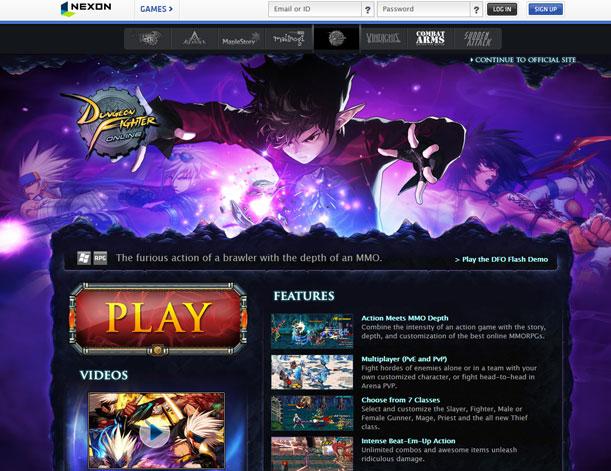Select the active Dungeon Fighter gear tab

(337, 38)
